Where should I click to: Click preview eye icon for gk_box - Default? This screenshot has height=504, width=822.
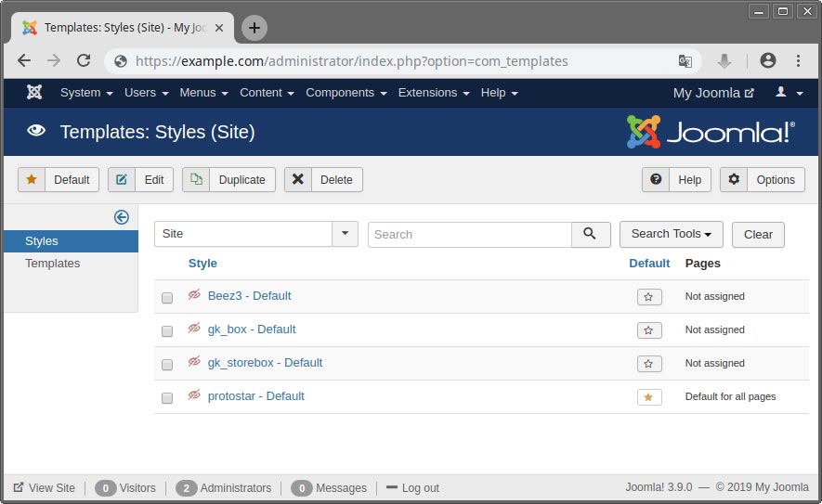(194, 328)
